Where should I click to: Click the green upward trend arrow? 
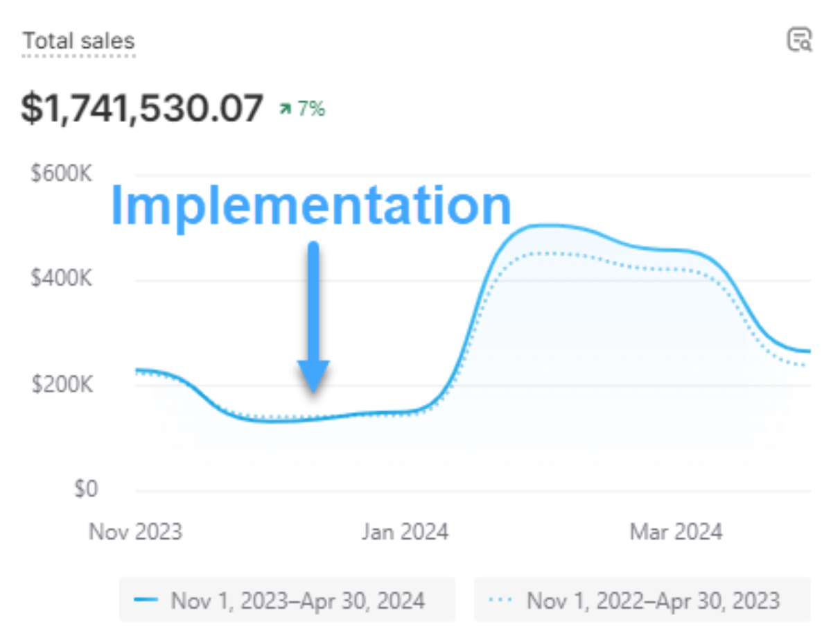pos(285,109)
